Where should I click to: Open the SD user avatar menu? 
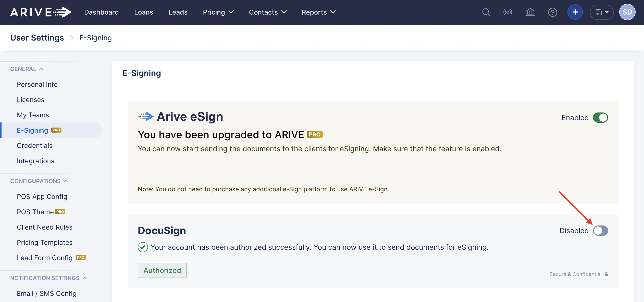pos(627,12)
